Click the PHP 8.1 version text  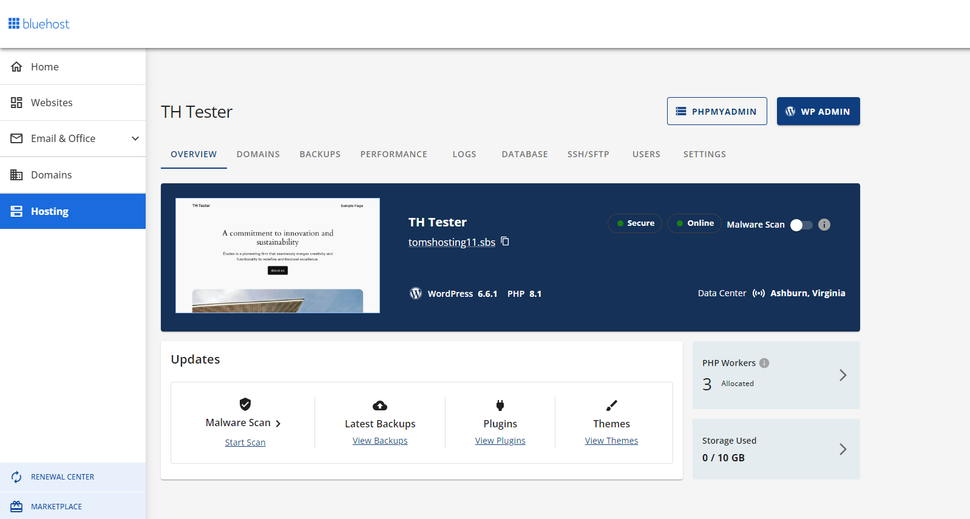pos(524,294)
